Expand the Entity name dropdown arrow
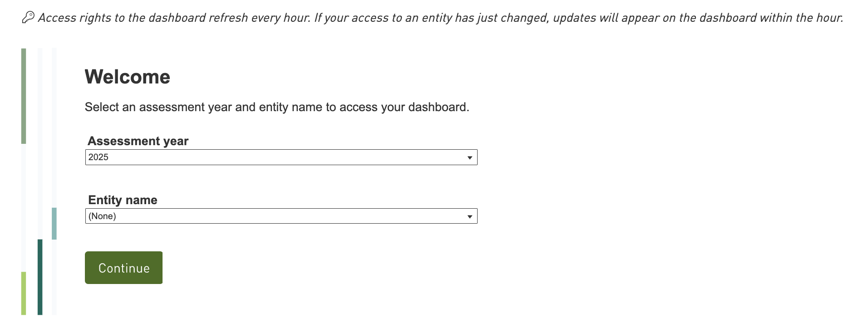The height and width of the screenshot is (333, 868). pyautogui.click(x=469, y=216)
